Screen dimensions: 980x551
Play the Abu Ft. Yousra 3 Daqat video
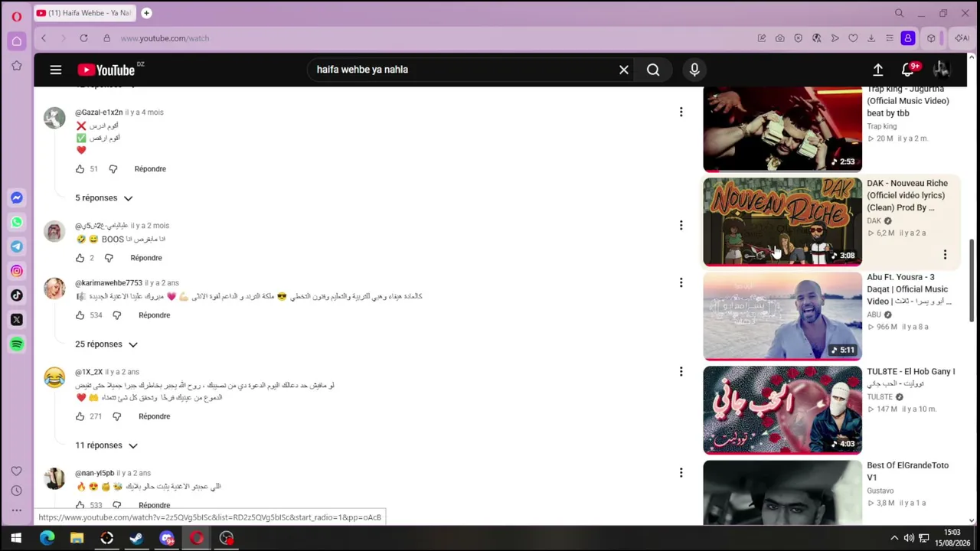782,316
